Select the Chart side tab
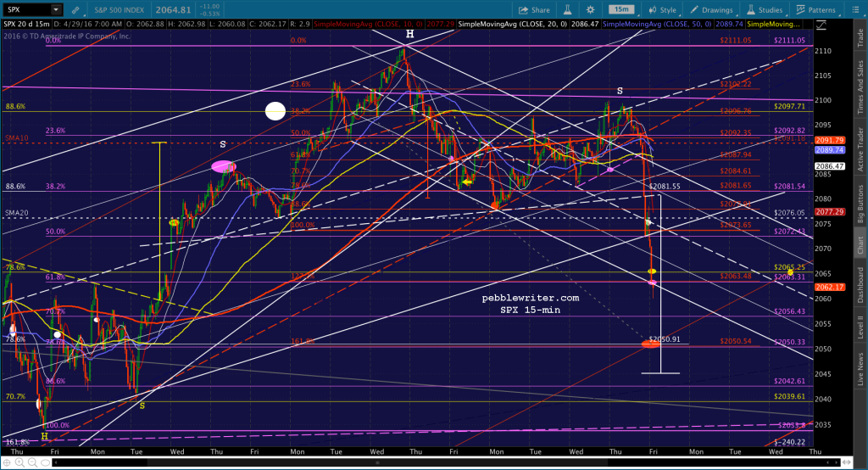The width and height of the screenshot is (868, 470). [860, 244]
